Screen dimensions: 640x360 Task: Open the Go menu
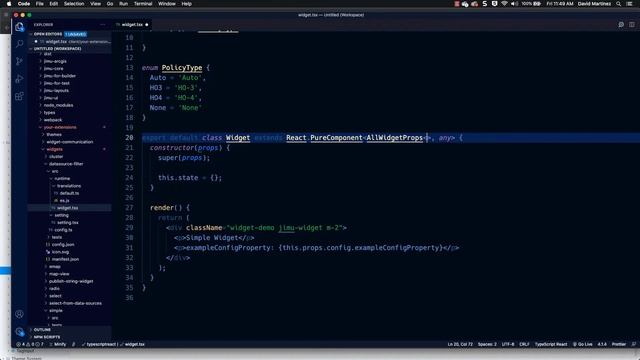pyautogui.click(x=110, y=4)
